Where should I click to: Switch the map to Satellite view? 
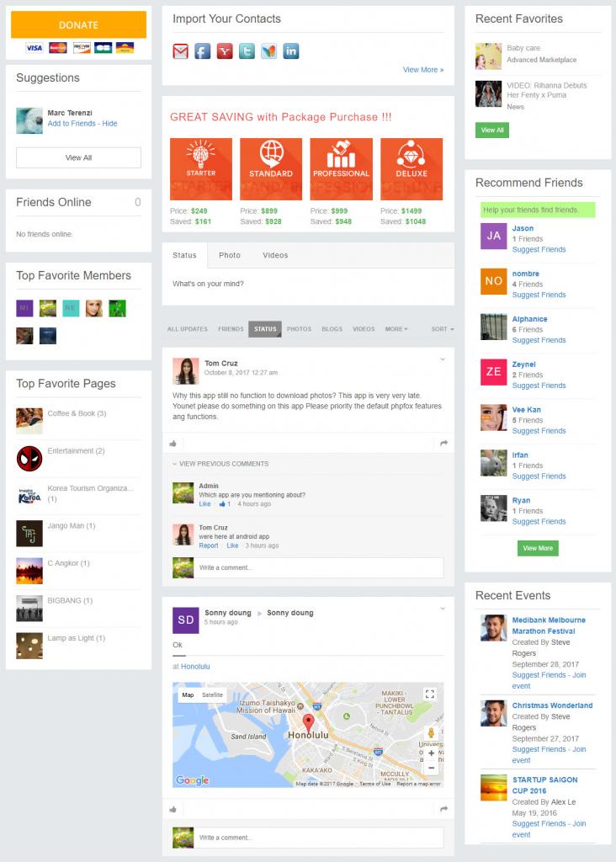(x=212, y=694)
